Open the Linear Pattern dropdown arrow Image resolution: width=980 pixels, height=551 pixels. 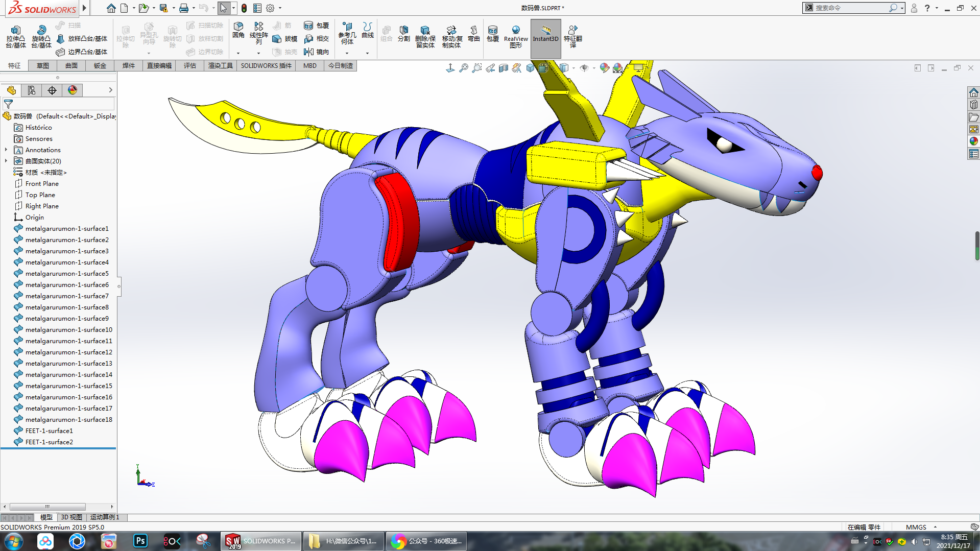(259, 53)
